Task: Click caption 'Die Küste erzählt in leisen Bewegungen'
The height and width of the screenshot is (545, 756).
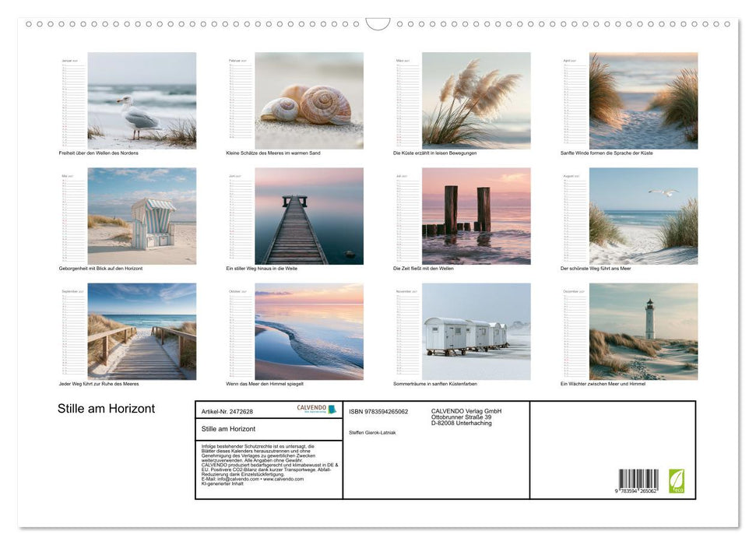Action: click(435, 153)
